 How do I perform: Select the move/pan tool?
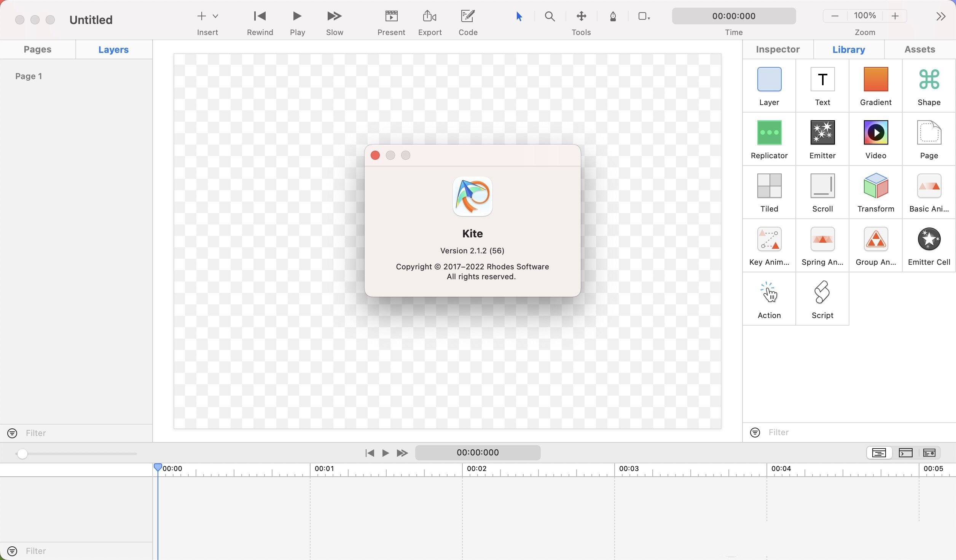[581, 16]
